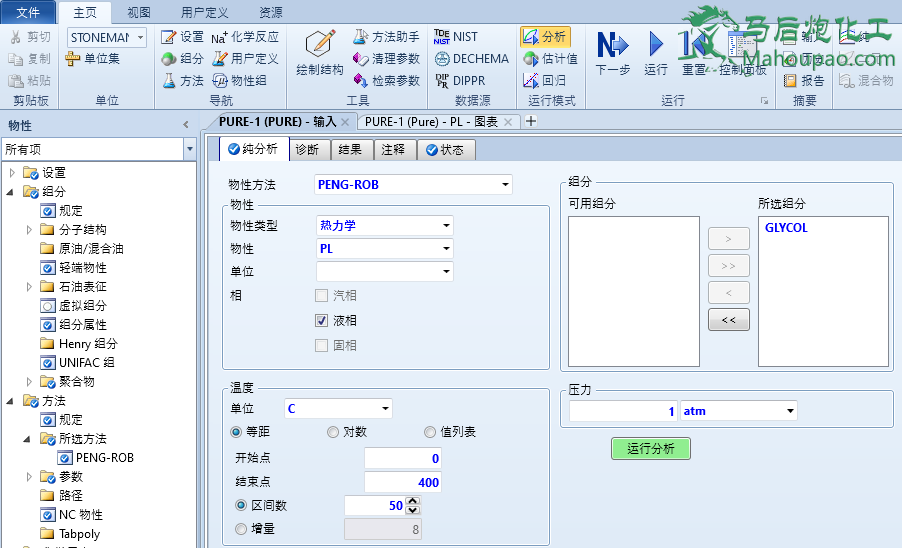The width and height of the screenshot is (902, 548).
Task: Open the pressure unit atm dropdown
Action: click(x=790, y=411)
